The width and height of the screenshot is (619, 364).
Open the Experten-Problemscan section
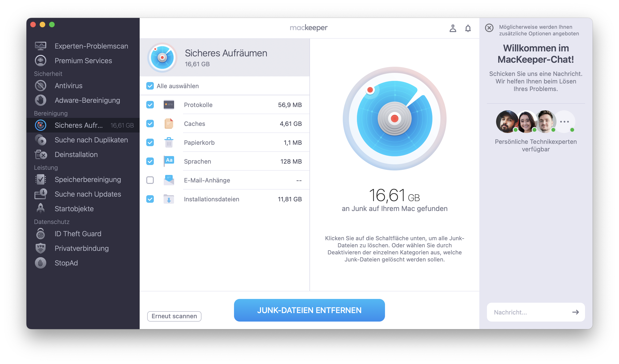(91, 46)
